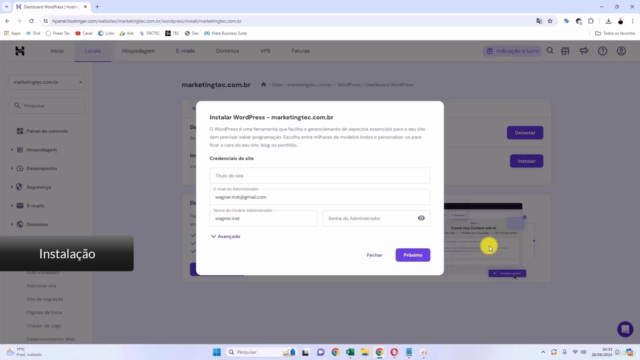The image size is (640, 360).
Task: Open Site de migração in the sidebar
Action: coord(45,299)
